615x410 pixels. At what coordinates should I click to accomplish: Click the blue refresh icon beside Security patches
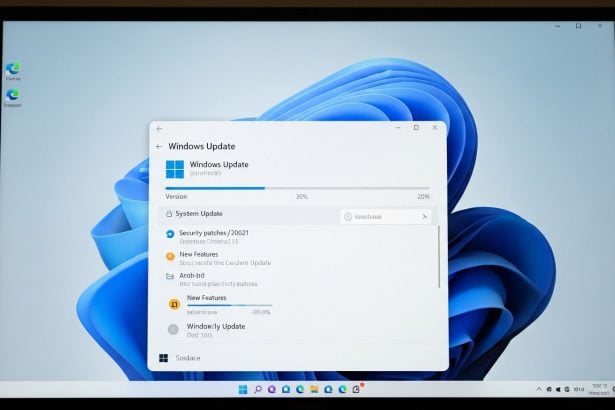tap(170, 234)
